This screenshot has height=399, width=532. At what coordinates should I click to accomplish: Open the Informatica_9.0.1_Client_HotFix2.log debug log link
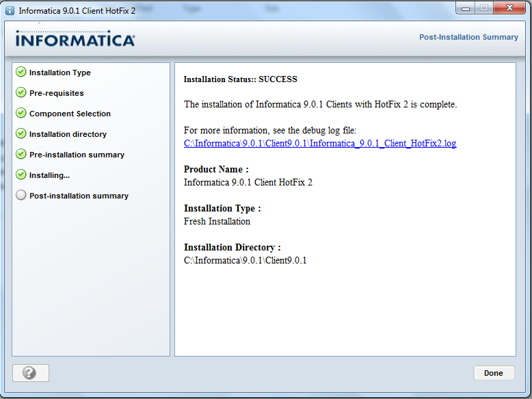pyautogui.click(x=319, y=143)
